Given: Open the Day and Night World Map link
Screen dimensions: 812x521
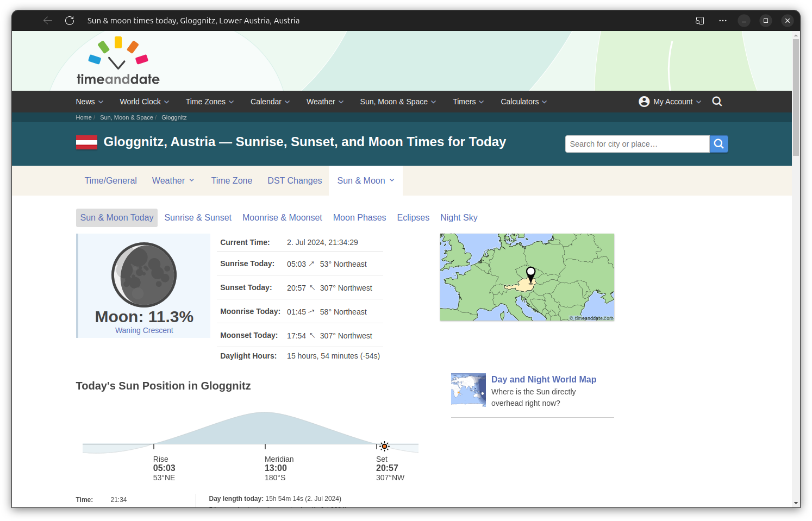Looking at the screenshot, I should 544,379.
